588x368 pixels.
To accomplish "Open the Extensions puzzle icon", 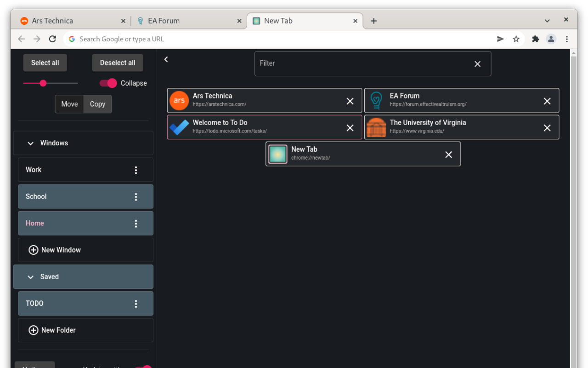I will point(535,39).
